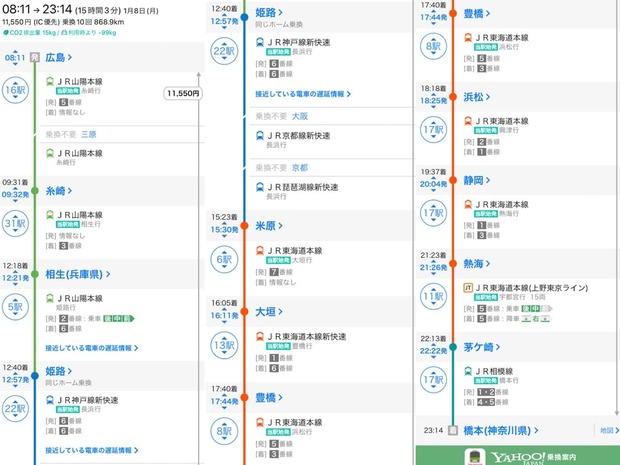Viewport: 620px width, 465px height.
Task: Click the train icon for JR山陽本線 姫路行
Action: 50,299
